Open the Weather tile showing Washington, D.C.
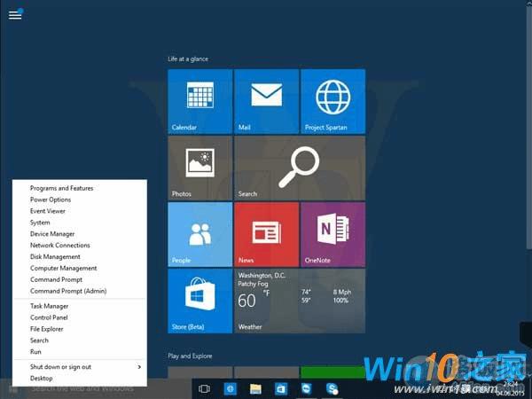This screenshot has width=532, height=399. click(x=300, y=301)
